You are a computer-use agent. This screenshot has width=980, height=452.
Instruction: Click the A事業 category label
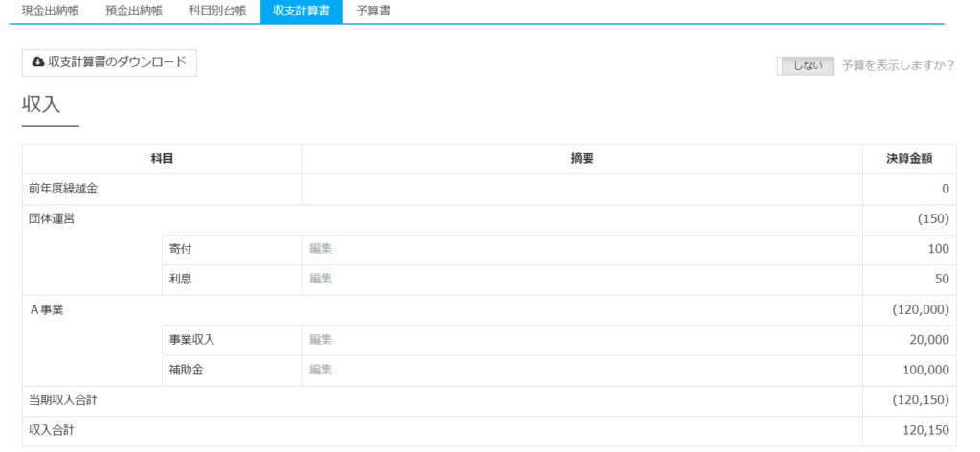coord(46,310)
